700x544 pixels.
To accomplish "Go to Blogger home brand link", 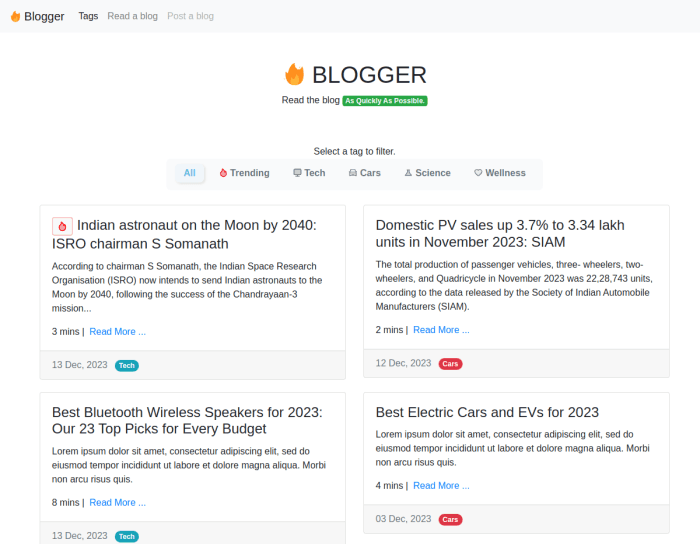I will 38,17.
